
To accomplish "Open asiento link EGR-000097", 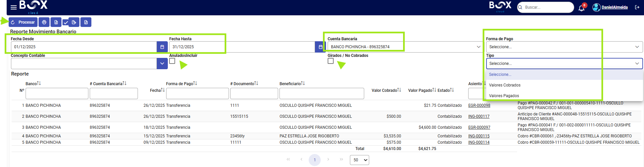I will (479, 127).
